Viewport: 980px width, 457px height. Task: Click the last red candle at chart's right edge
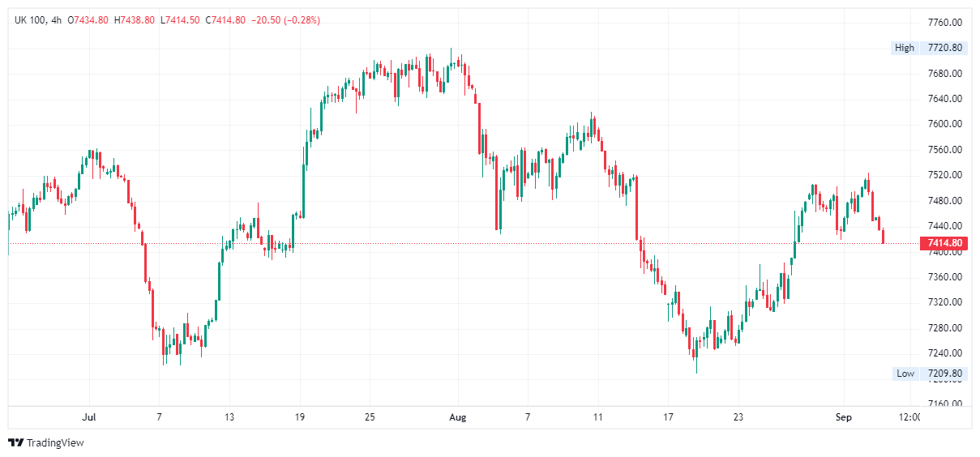(x=884, y=236)
